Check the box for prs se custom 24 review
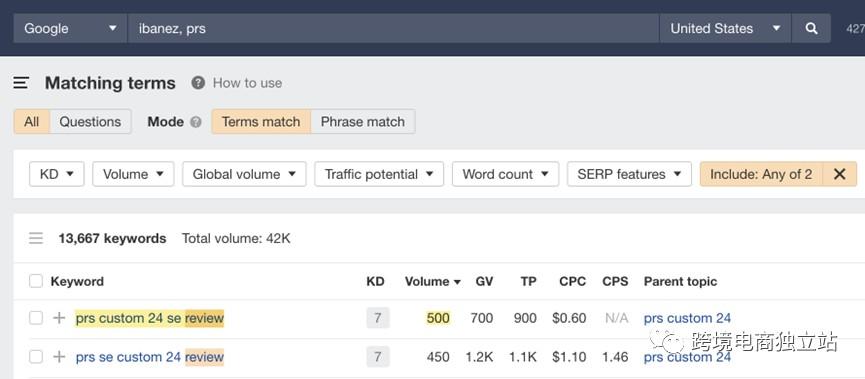 pyautogui.click(x=36, y=357)
